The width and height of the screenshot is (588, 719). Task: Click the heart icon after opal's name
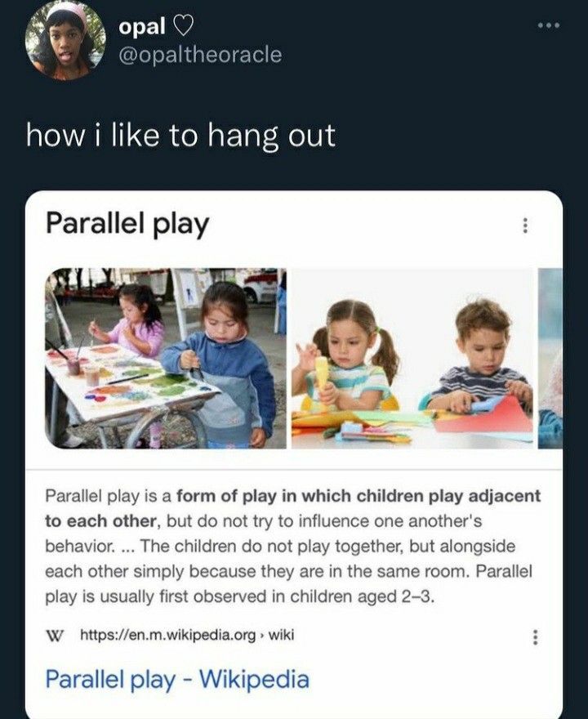coord(183,27)
